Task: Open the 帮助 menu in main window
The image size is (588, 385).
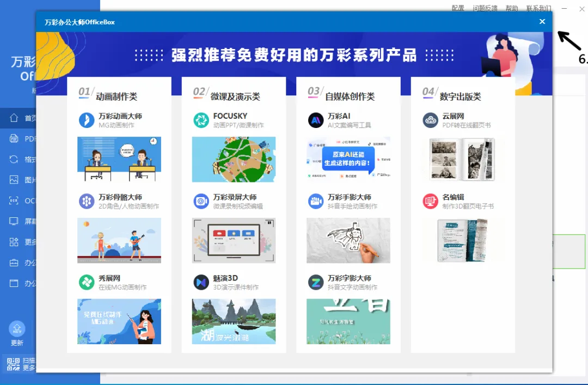Action: [x=512, y=8]
